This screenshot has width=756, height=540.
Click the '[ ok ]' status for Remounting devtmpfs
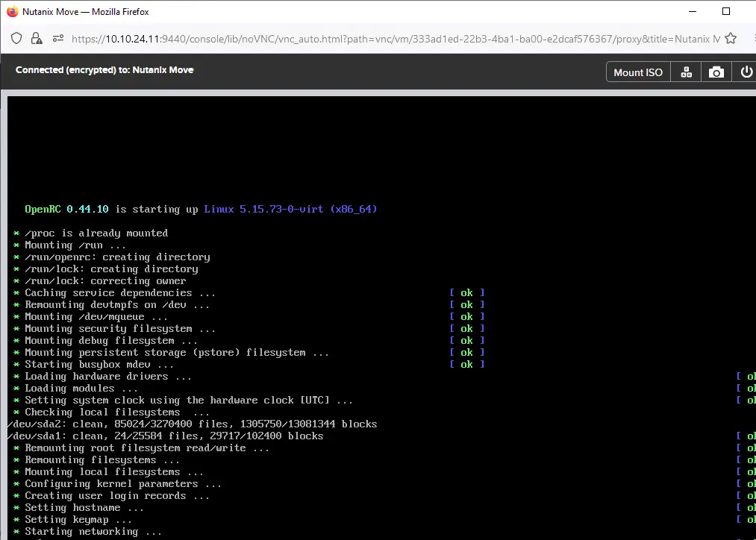[x=466, y=305]
